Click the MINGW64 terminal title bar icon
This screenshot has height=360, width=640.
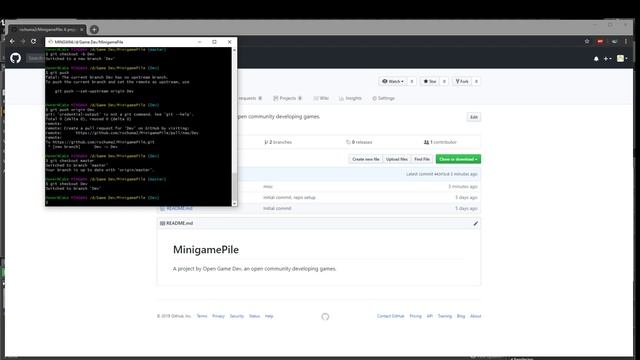pyautogui.click(x=50, y=42)
